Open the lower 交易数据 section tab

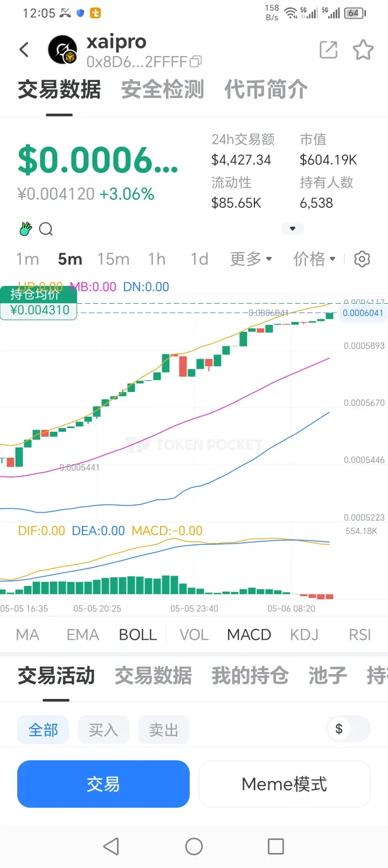[x=153, y=675]
